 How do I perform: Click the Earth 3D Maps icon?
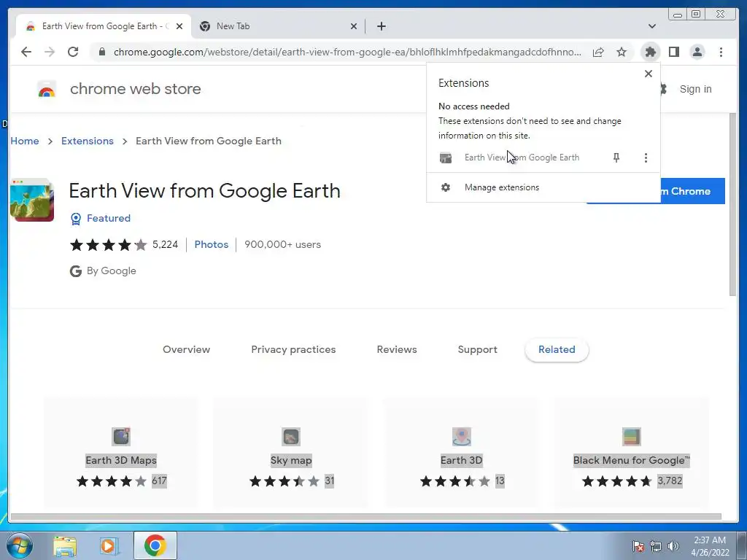point(121,437)
